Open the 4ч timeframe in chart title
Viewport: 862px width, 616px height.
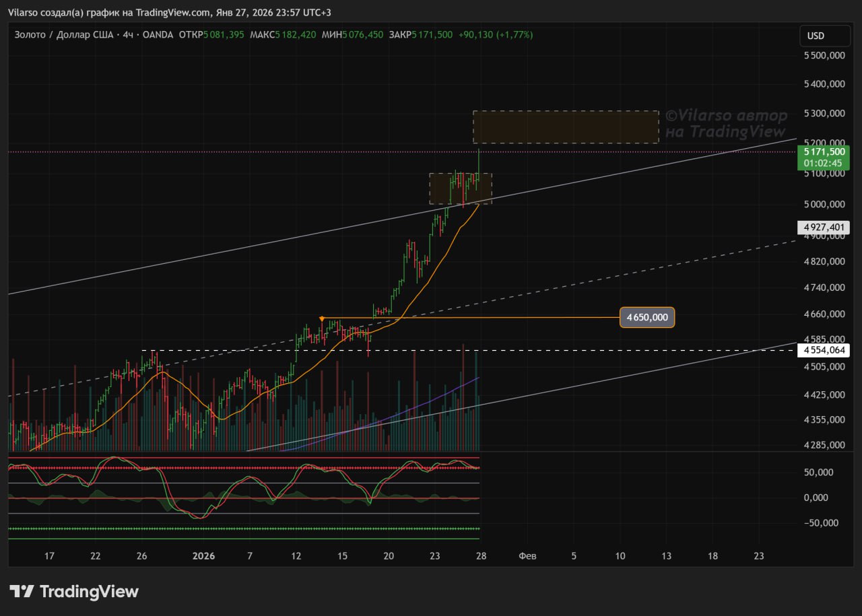pyautogui.click(x=127, y=34)
